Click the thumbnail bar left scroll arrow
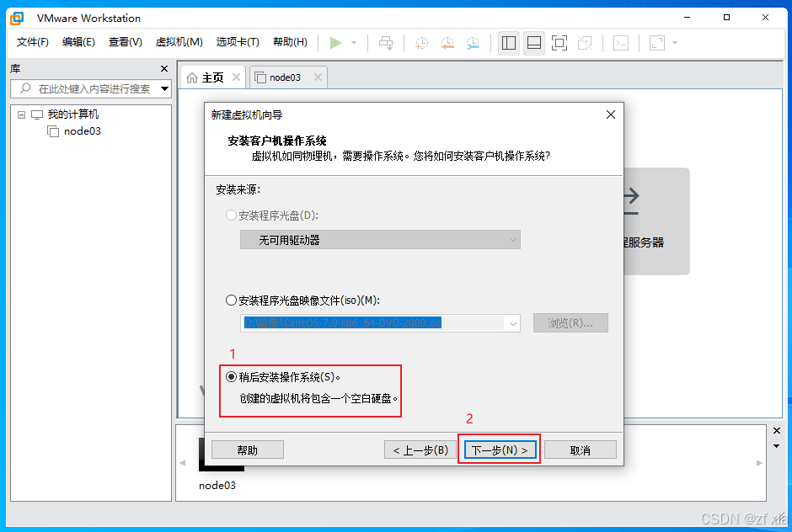 tap(183, 463)
